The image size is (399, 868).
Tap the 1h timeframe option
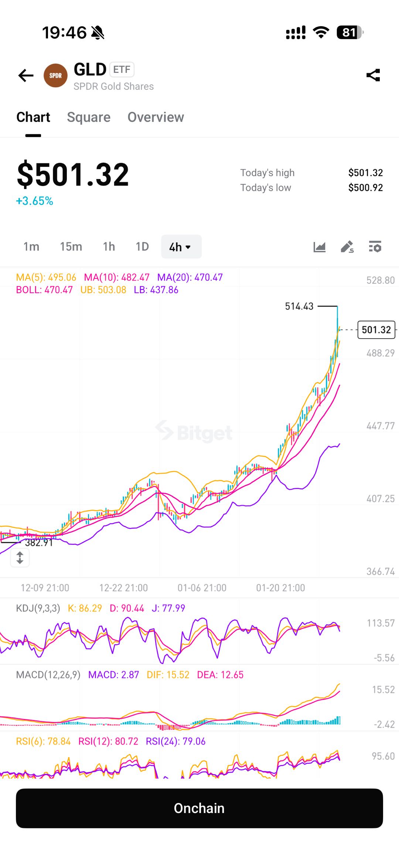pyautogui.click(x=108, y=247)
